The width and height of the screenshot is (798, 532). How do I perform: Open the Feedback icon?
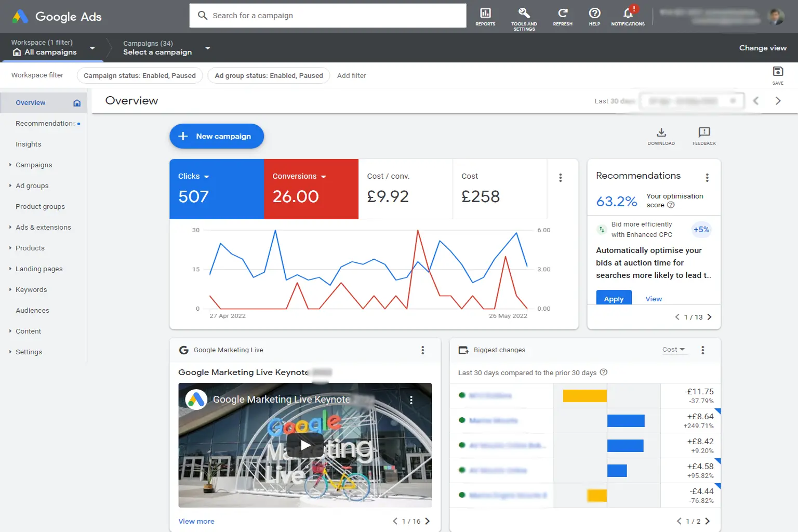click(x=704, y=136)
